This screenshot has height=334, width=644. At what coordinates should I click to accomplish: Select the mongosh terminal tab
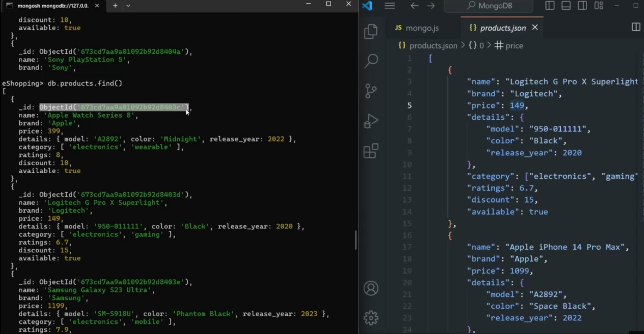52,6
